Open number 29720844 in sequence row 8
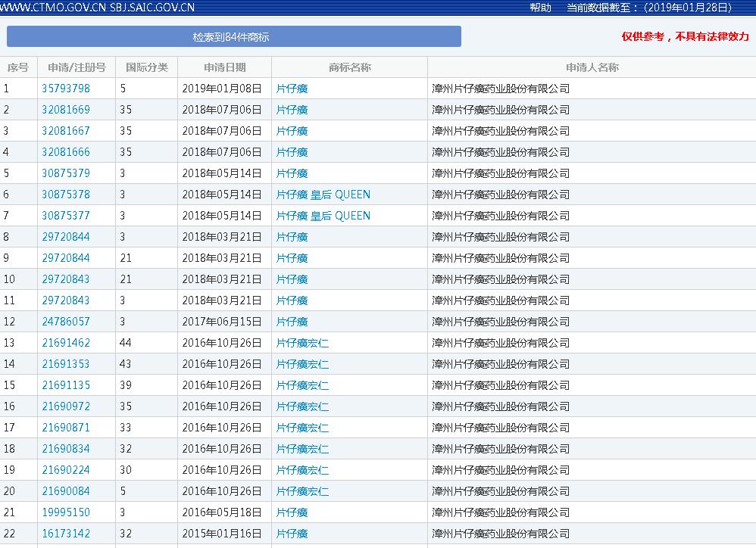 coord(66,237)
